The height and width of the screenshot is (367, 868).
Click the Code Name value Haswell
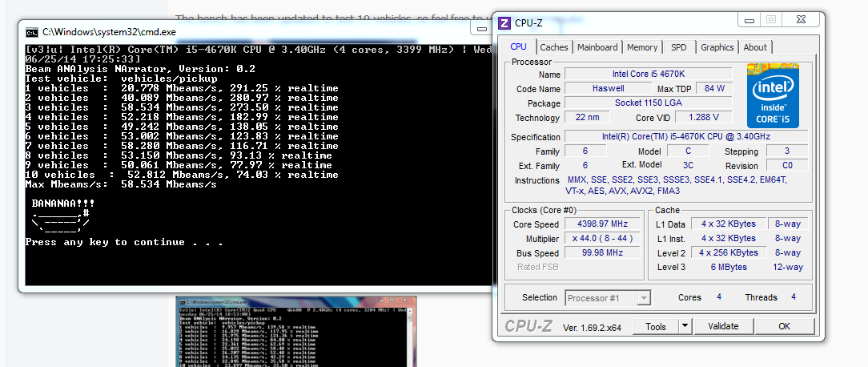pyautogui.click(x=609, y=89)
